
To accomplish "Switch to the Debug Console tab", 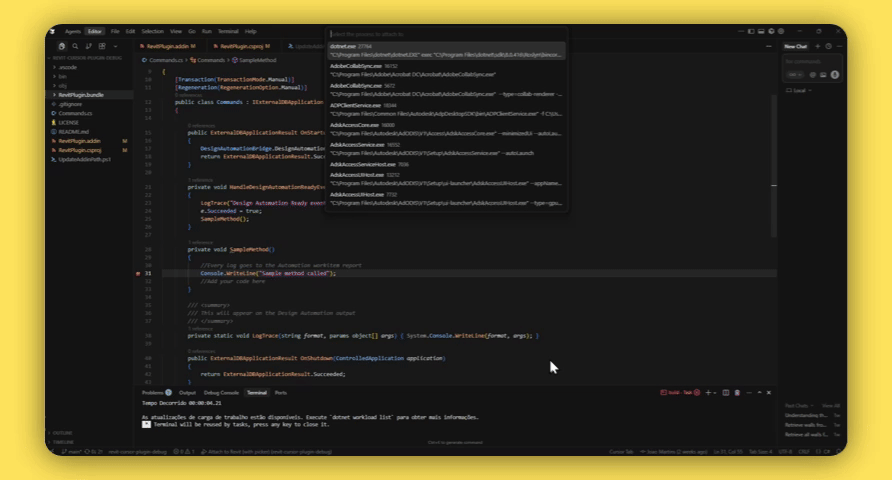I will 221,393.
